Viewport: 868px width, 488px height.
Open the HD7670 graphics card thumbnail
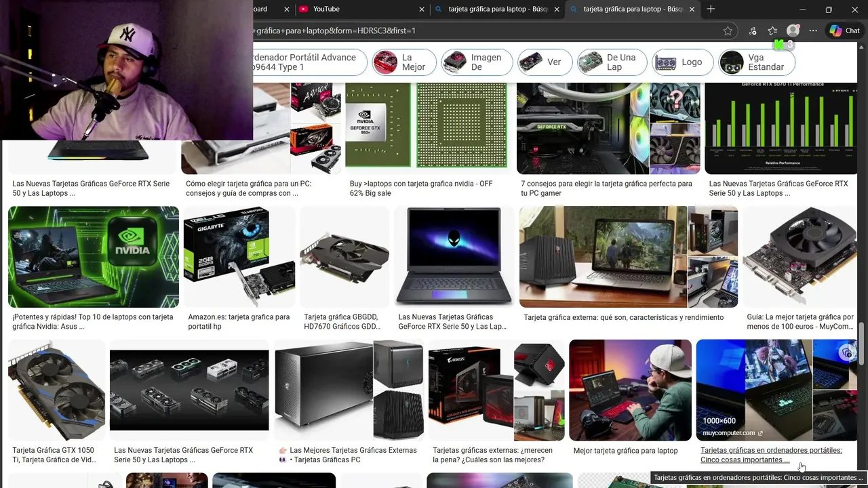tap(344, 257)
